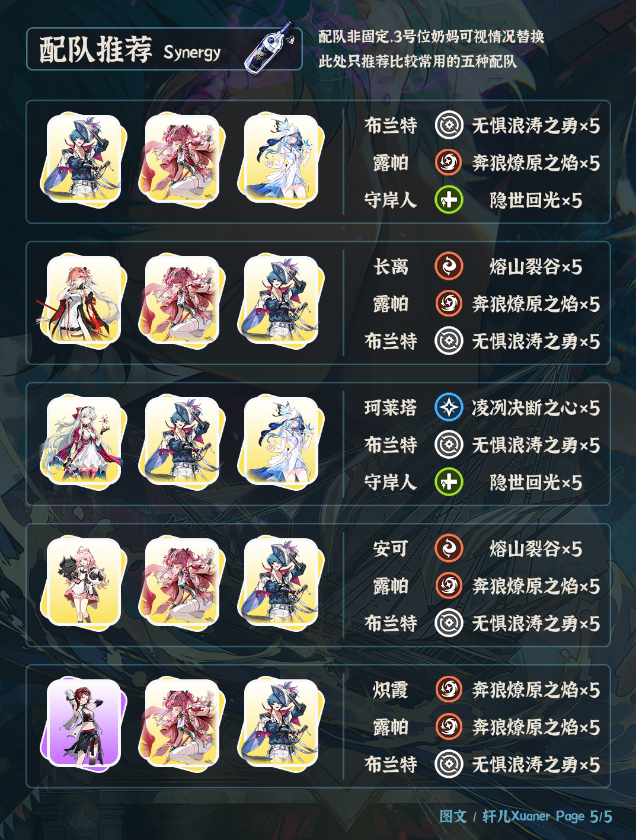Viewport: 636px width, 840px height.
Task: Click the green 隐世回光 icon in third team
Action: click(x=449, y=482)
